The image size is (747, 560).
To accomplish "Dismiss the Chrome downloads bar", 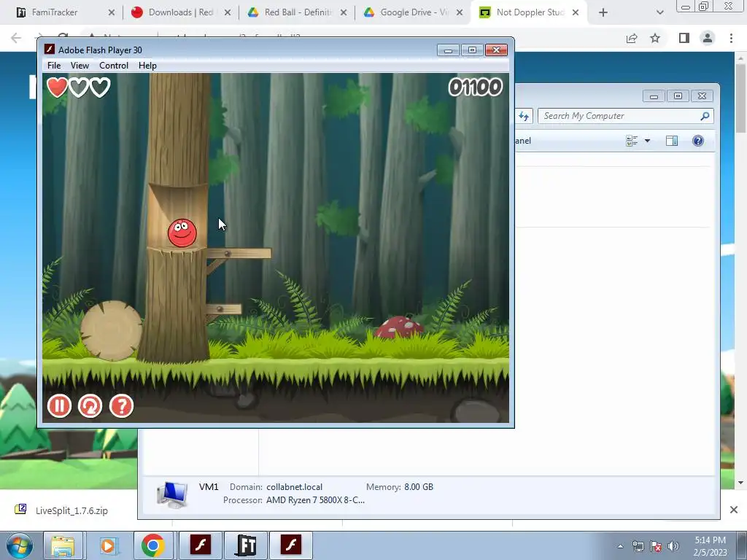I will [x=734, y=510].
